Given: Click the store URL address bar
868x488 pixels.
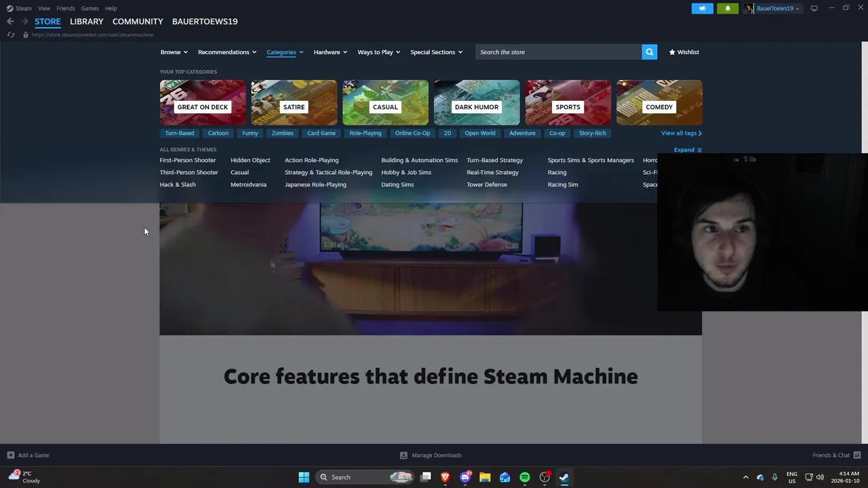Looking at the screenshot, I should point(93,35).
